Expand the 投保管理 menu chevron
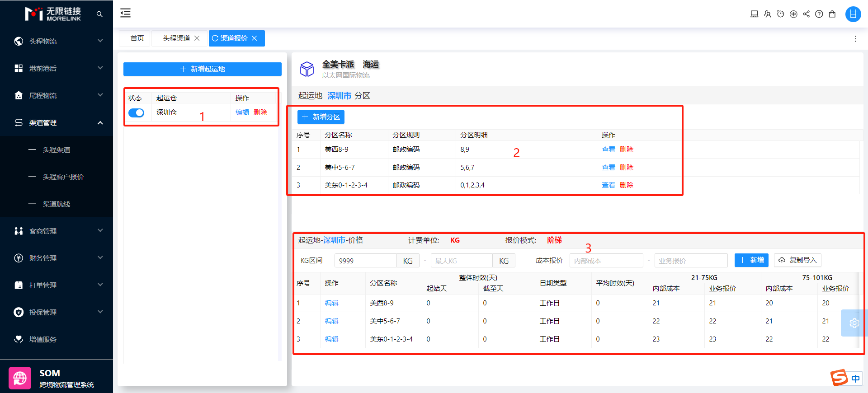Viewport: 868px width, 393px height. 100,312
